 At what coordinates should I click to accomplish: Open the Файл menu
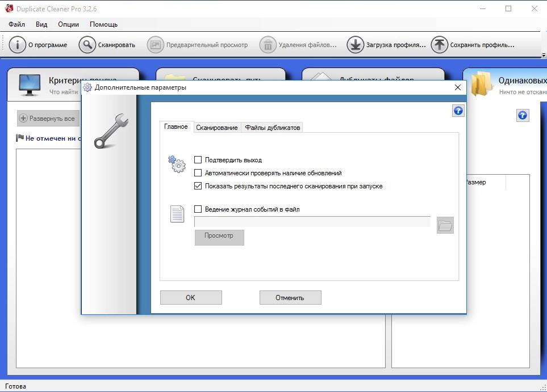16,24
